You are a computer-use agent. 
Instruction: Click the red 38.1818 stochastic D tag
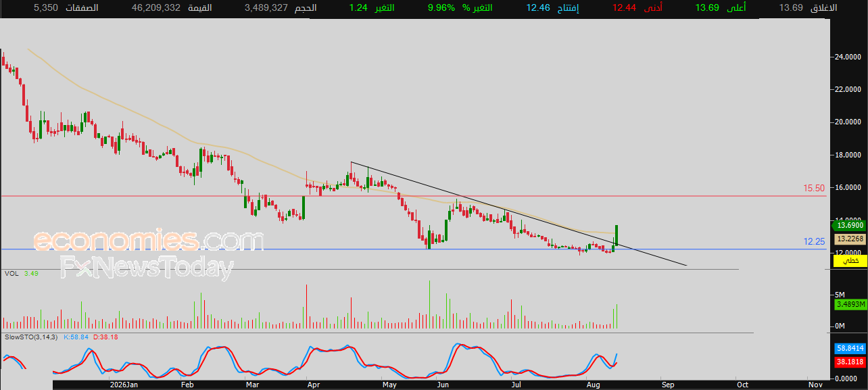850,362
